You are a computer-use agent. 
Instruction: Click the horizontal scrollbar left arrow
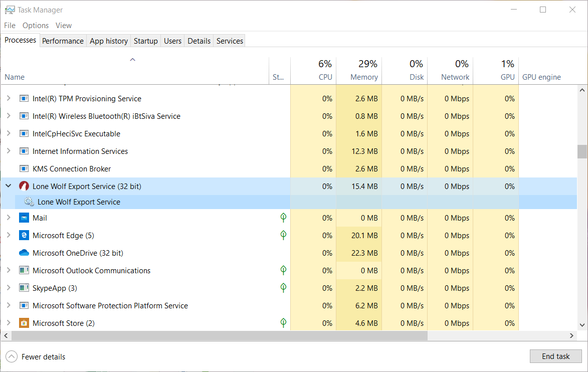pos(6,335)
